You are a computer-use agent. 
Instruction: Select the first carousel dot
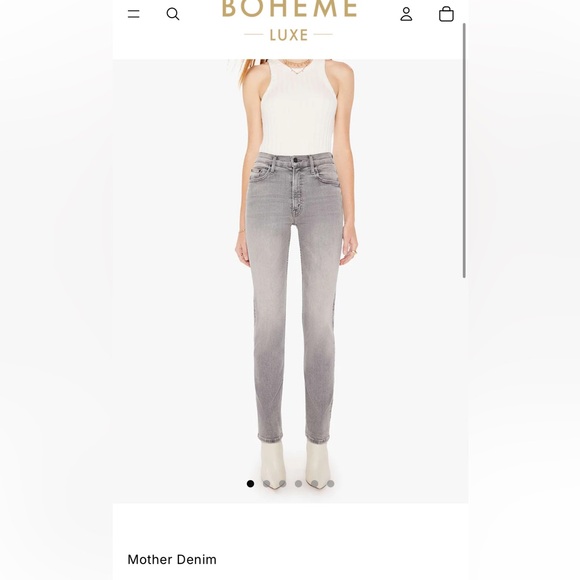pos(250,483)
